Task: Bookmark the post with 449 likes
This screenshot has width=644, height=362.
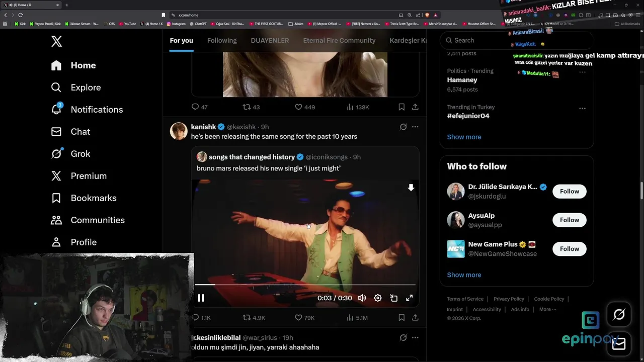Action: [401, 107]
